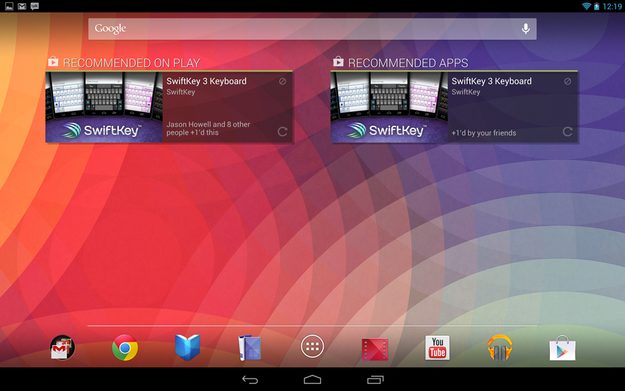The width and height of the screenshot is (625, 391).
Task: Refresh the Recommended Apps widget
Action: [568, 132]
